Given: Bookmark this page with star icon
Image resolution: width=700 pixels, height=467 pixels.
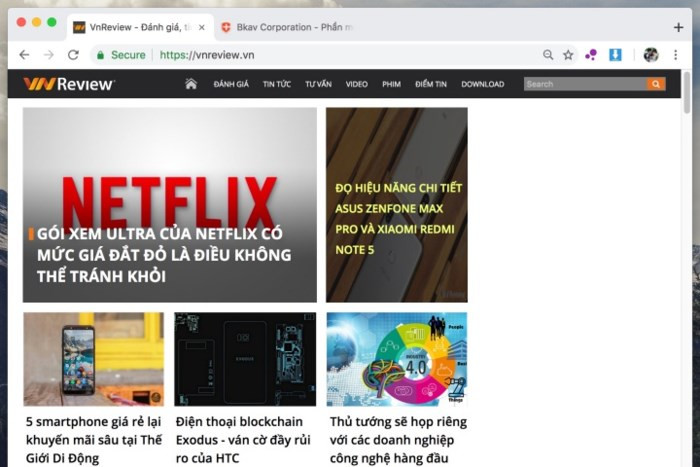Looking at the screenshot, I should (x=568, y=55).
